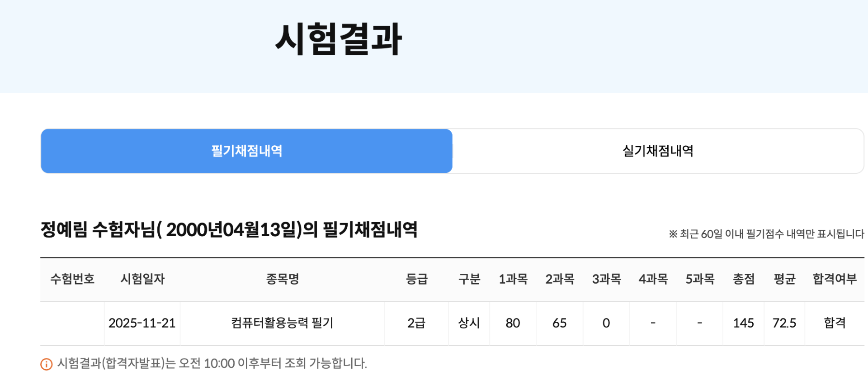
Task: Click the 1과목 column header
Action: tap(513, 279)
